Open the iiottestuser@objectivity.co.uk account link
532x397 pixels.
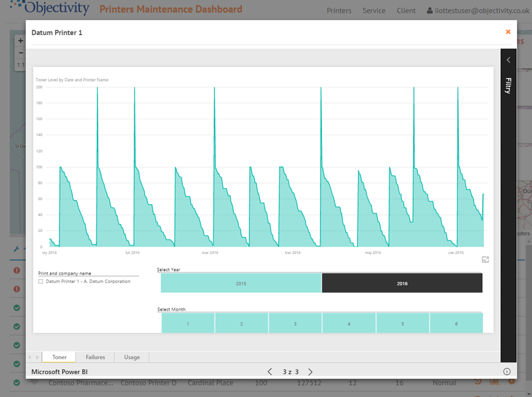click(x=478, y=10)
